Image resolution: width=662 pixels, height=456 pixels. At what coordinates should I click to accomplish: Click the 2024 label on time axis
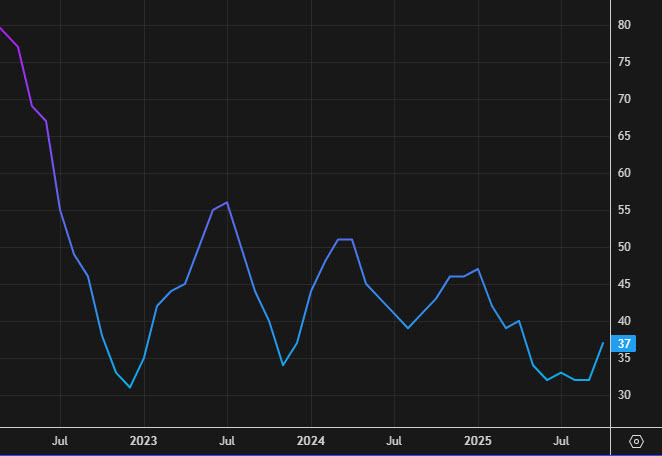[311, 440]
